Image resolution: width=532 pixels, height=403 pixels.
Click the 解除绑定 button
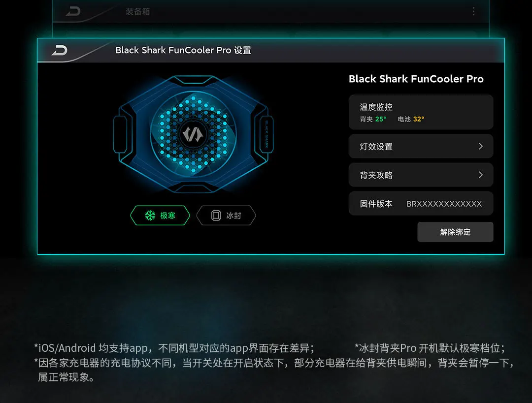point(455,232)
